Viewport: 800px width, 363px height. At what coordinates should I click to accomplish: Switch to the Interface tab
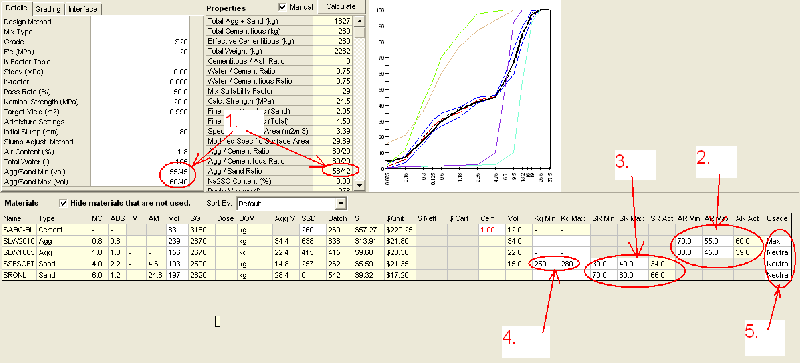tap(84, 9)
